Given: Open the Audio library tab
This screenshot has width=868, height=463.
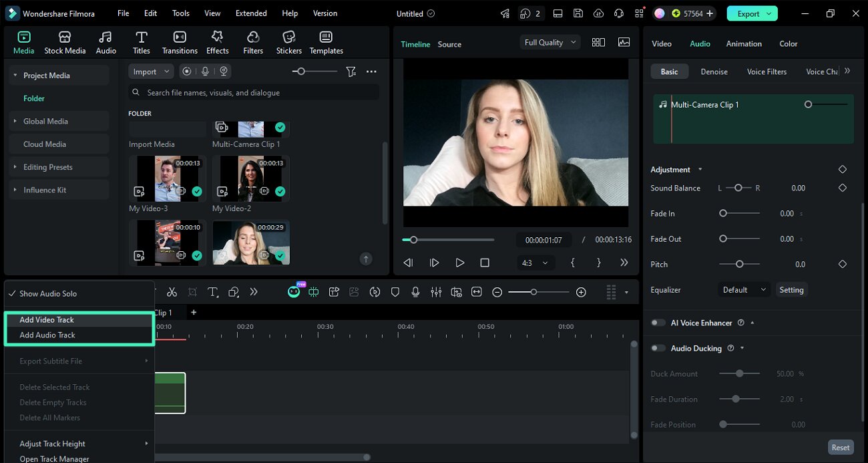Looking at the screenshot, I should 105,43.
